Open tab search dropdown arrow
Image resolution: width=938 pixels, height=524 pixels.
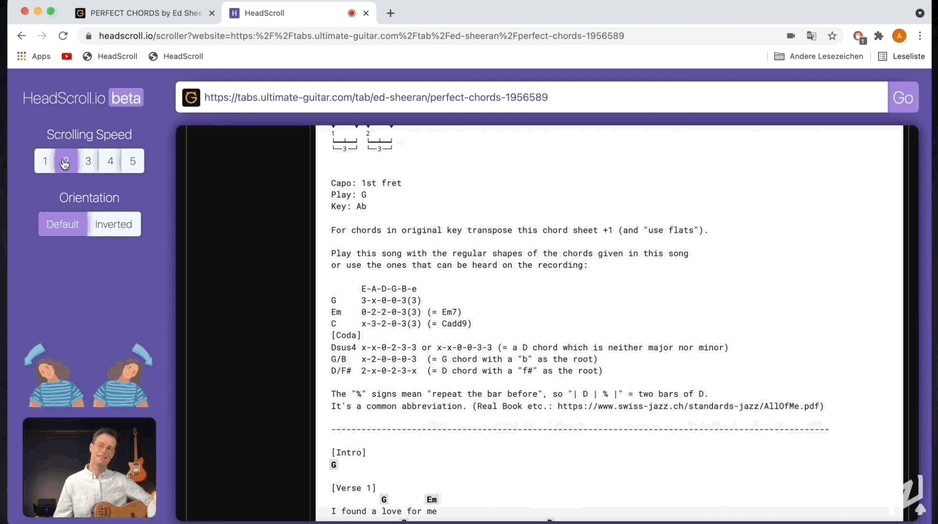pos(919,13)
